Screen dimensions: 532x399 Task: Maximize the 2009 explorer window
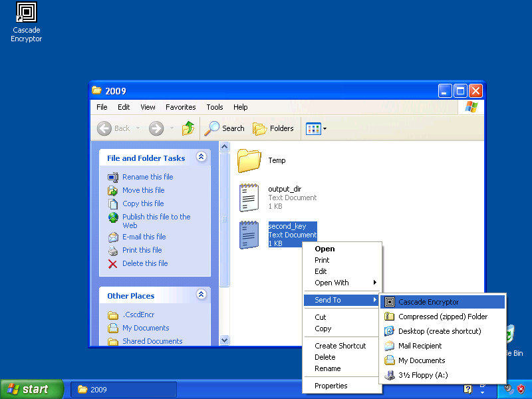pyautogui.click(x=460, y=91)
